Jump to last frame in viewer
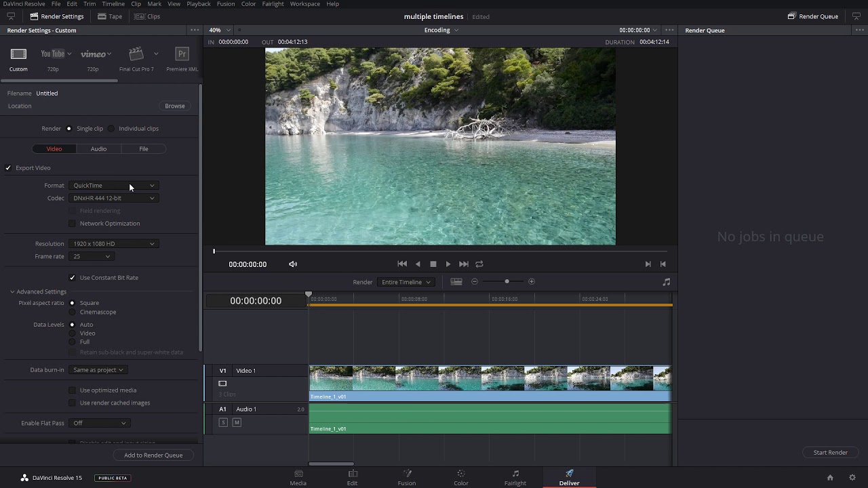 (464, 264)
